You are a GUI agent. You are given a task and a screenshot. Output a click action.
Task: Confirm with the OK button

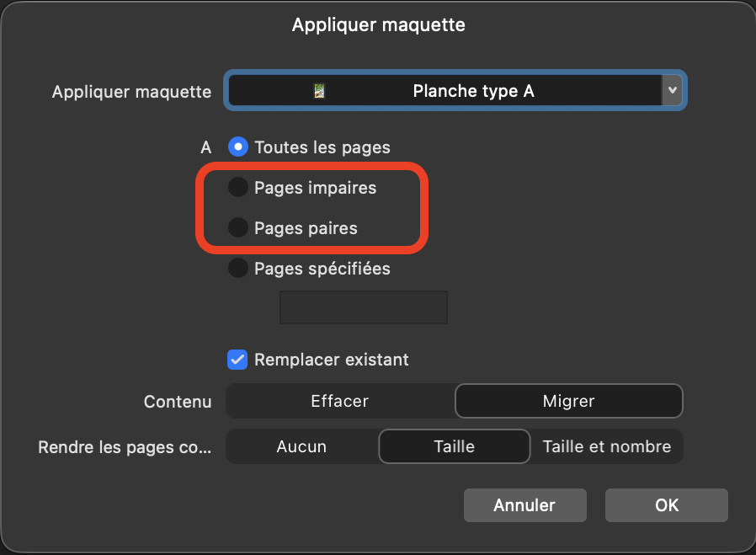click(667, 505)
